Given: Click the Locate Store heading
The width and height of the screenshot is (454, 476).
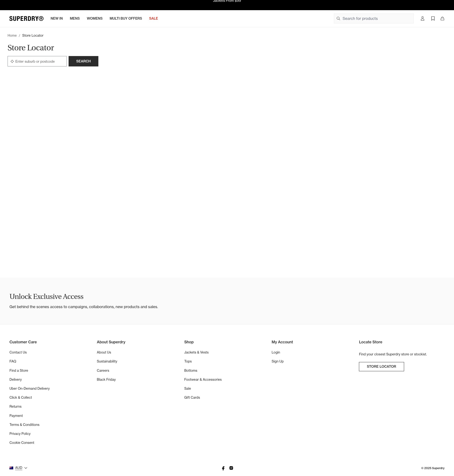Looking at the screenshot, I should (371, 342).
